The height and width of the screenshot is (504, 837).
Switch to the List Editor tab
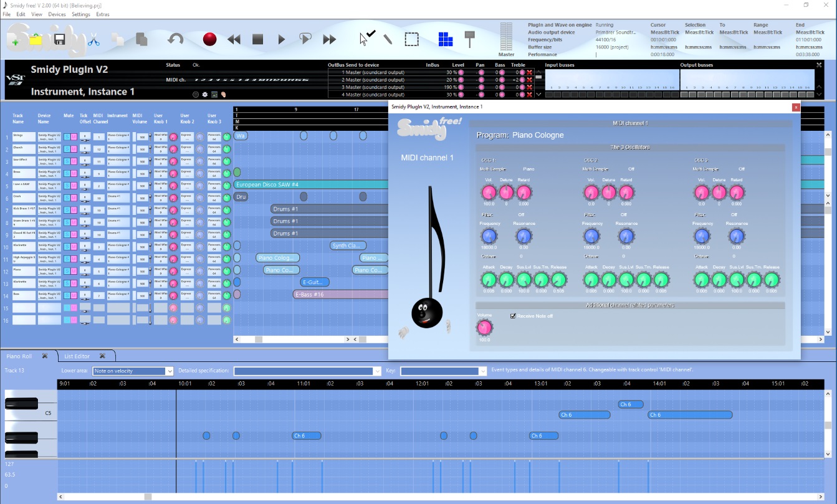coord(76,356)
